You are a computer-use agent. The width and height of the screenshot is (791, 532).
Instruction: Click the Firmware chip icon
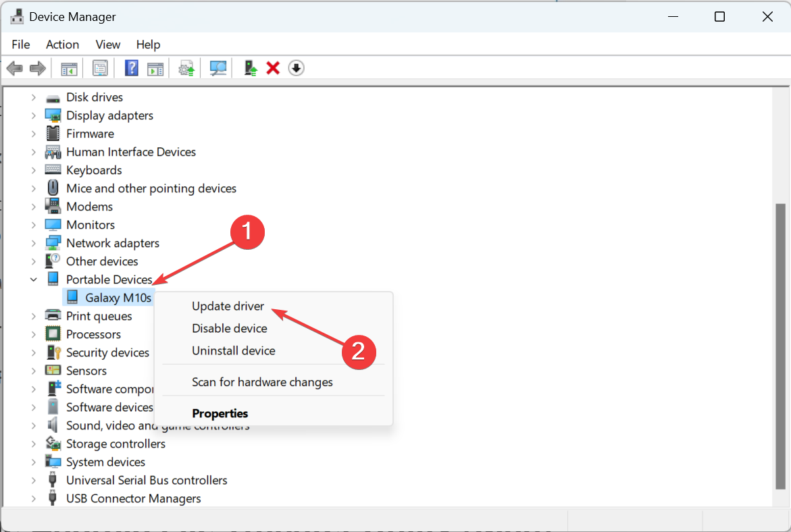[x=53, y=134]
